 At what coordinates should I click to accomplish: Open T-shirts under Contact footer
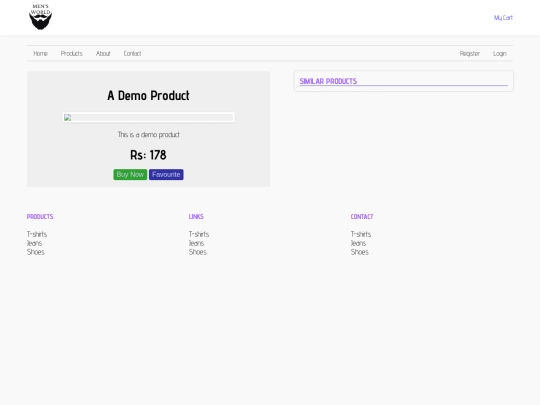[x=361, y=234]
